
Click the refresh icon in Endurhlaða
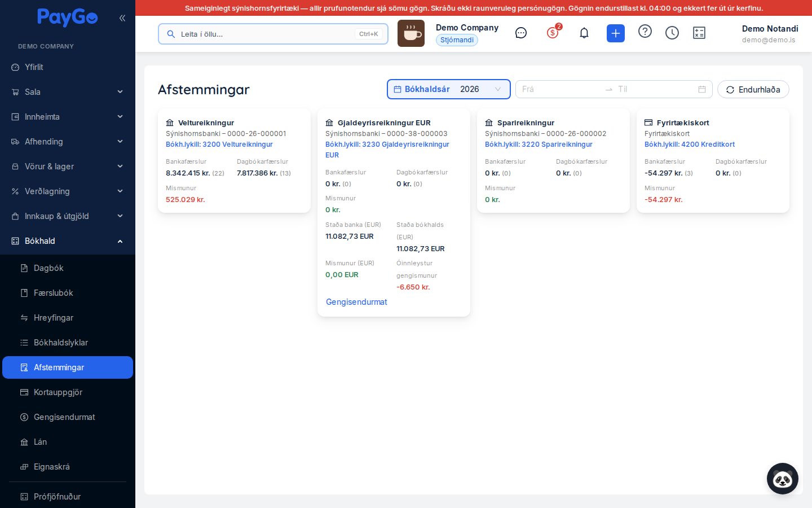point(730,90)
